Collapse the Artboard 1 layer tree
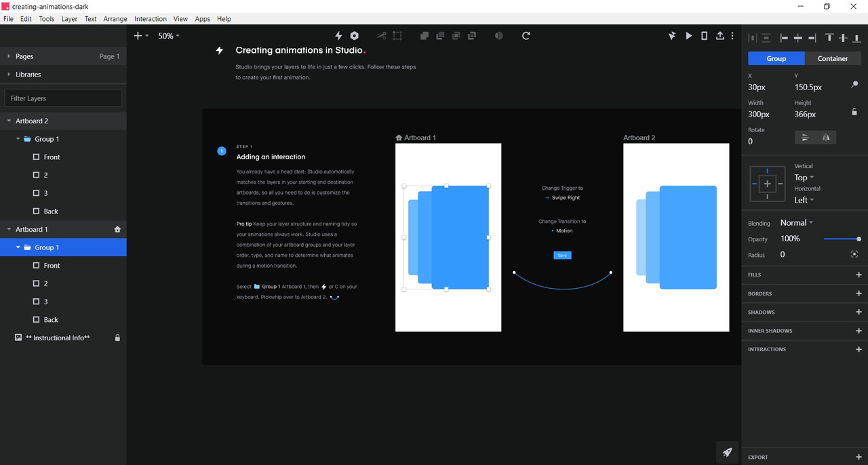Viewport: 868px width, 465px height. tap(9, 229)
